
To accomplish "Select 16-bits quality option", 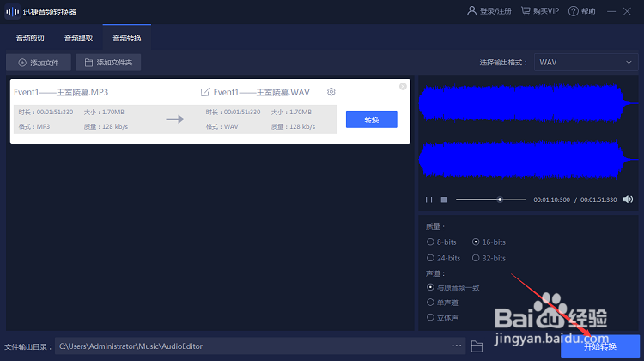I will pos(489,242).
